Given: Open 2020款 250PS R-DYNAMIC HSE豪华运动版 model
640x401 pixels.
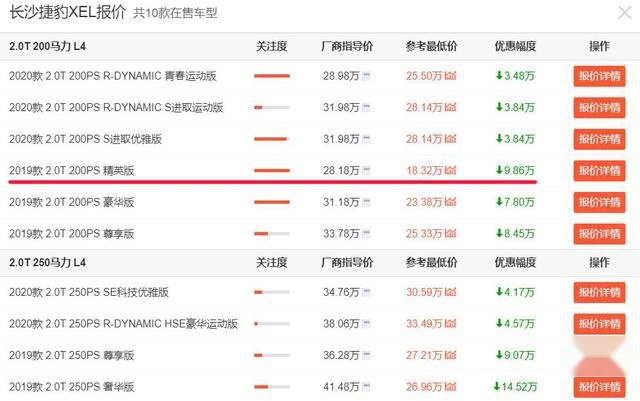Looking at the screenshot, I should [123, 324].
